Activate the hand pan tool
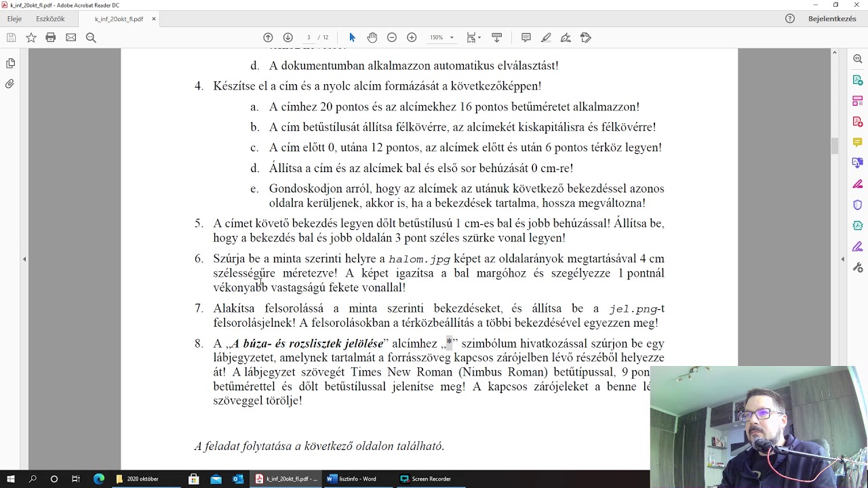Image resolution: width=868 pixels, height=488 pixels. pyautogui.click(x=372, y=38)
